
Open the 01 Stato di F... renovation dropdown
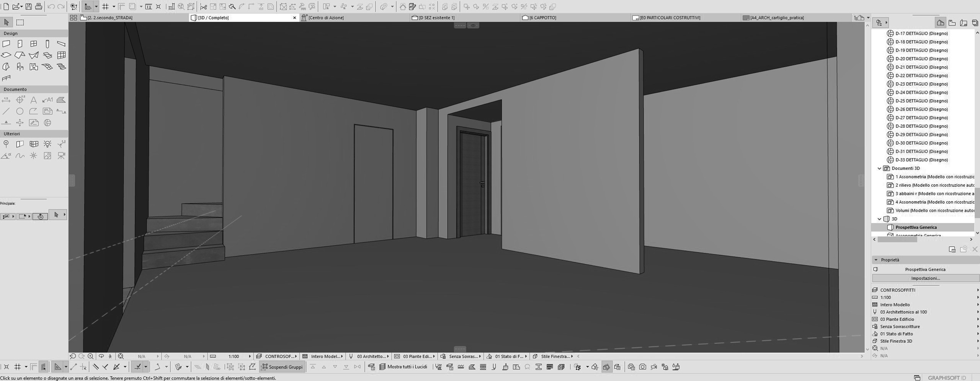pyautogui.click(x=507, y=356)
